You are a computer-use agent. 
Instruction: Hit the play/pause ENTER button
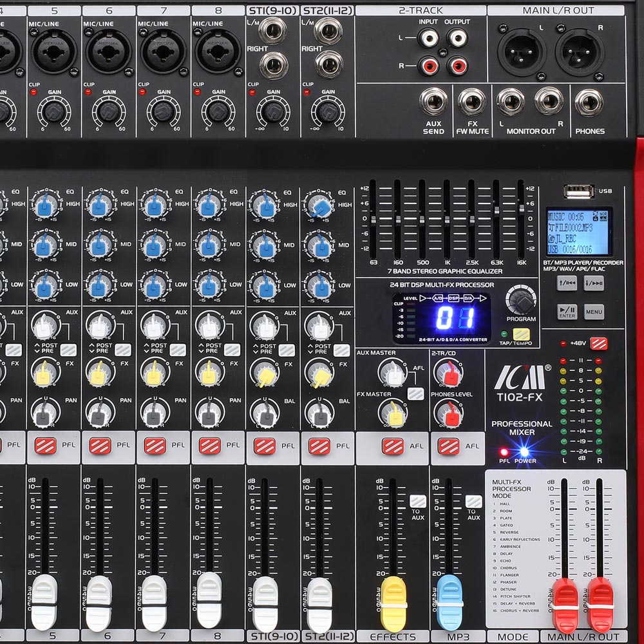[x=567, y=312]
